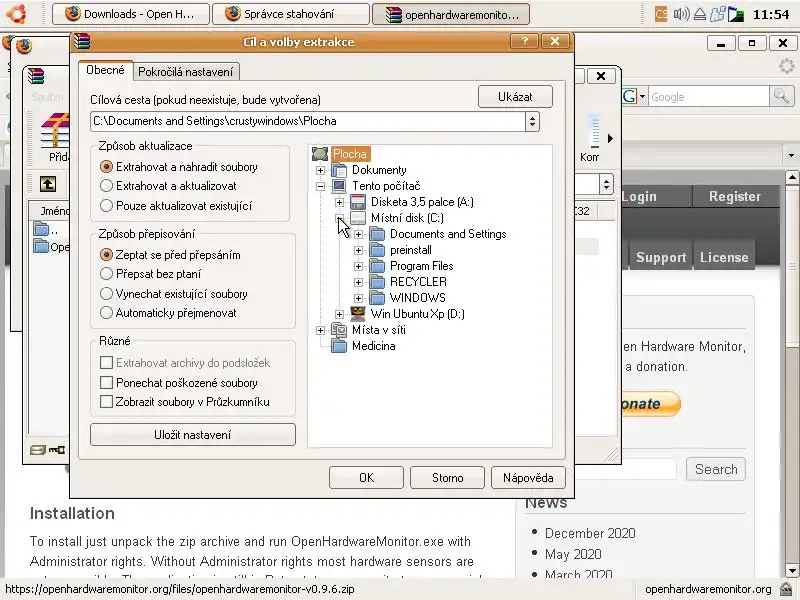Open the Ubuntu logo menu

[x=16, y=14]
